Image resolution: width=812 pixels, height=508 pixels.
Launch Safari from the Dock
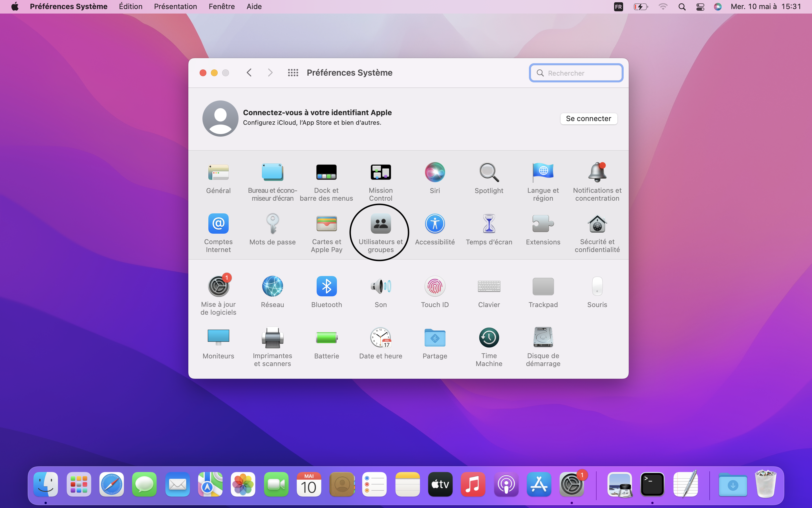(111, 484)
